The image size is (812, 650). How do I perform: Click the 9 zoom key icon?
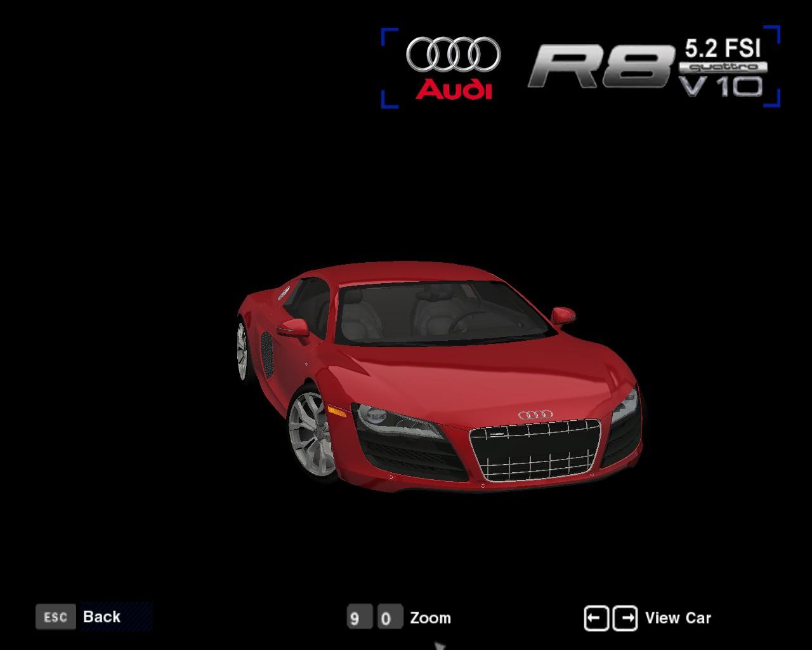click(359, 618)
